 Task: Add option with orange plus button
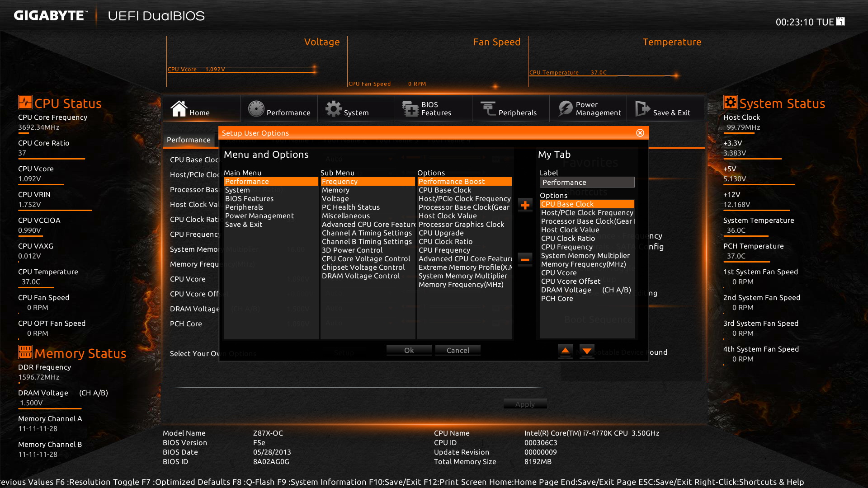pyautogui.click(x=525, y=205)
